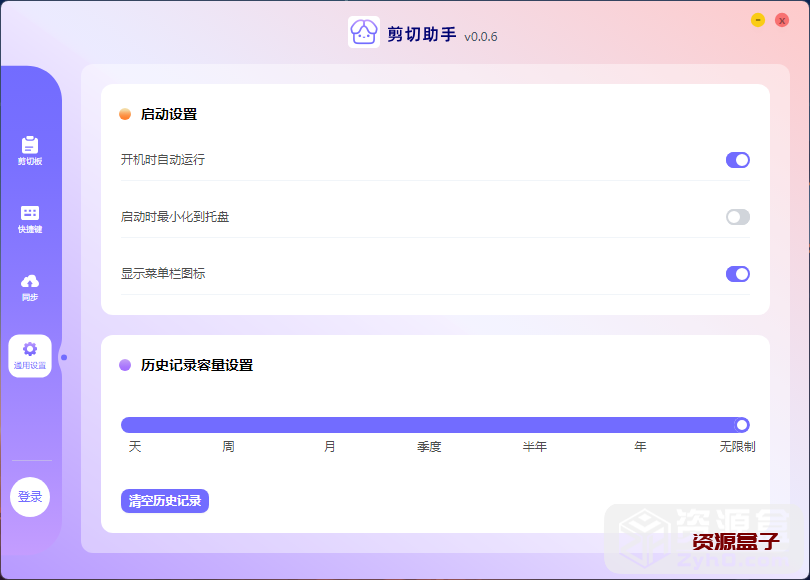810x580 pixels.
Task: Click the 显示菜单栏图标 label text
Action: [163, 273]
